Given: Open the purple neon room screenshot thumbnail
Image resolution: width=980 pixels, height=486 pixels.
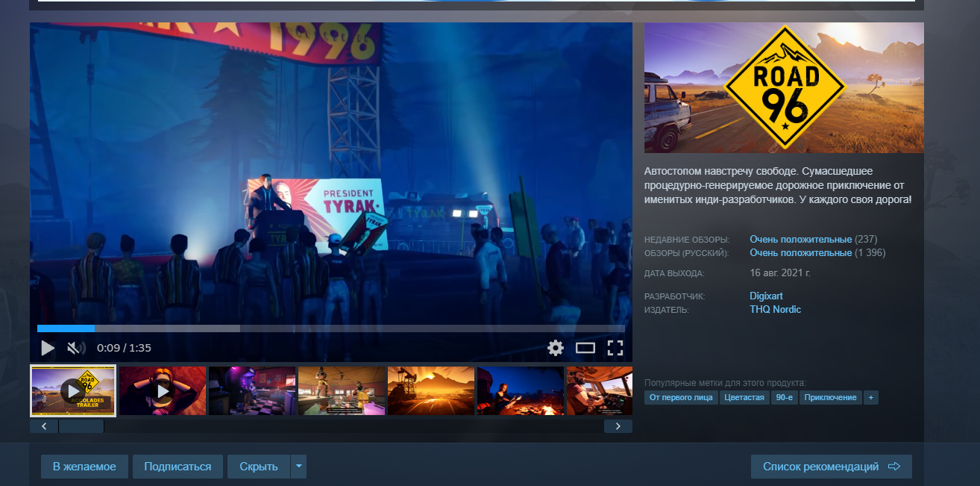Looking at the screenshot, I should (252, 390).
